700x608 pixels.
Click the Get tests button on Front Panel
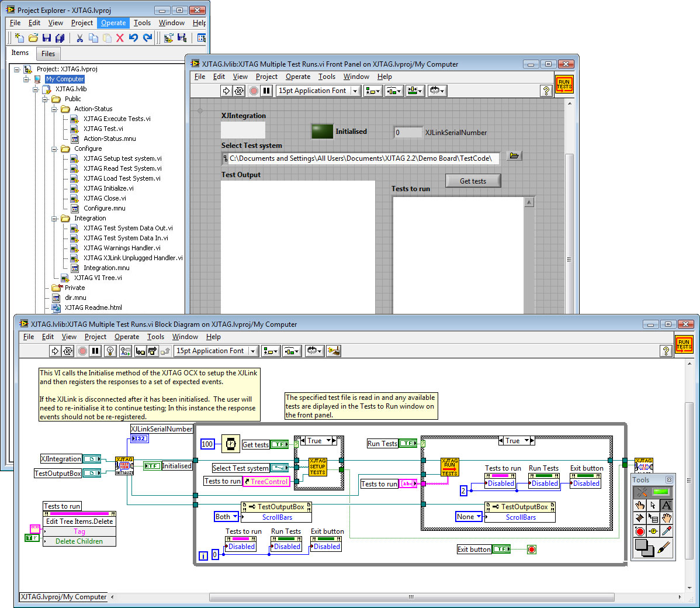point(473,181)
